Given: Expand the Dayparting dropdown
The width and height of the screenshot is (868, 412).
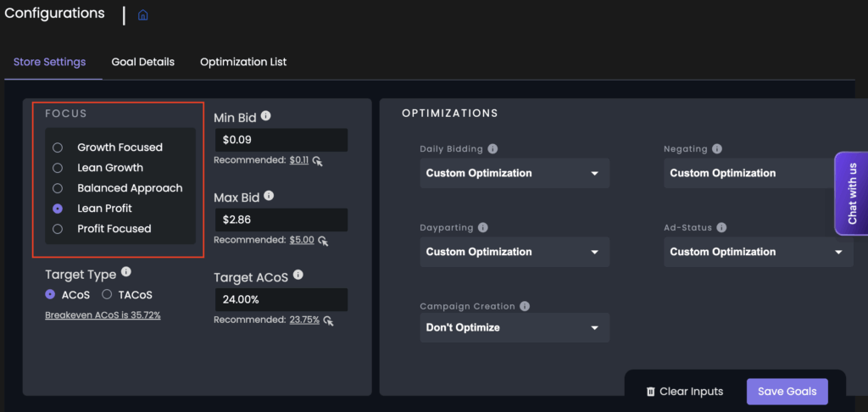Looking at the screenshot, I should [x=514, y=252].
